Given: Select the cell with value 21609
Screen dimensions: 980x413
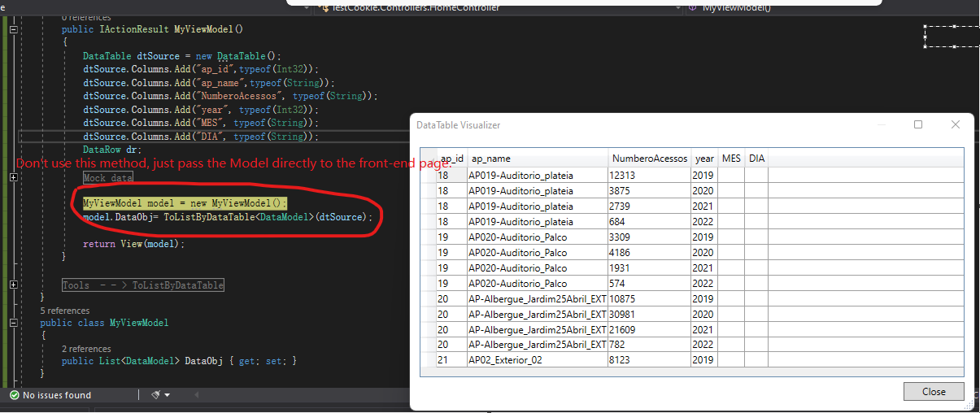Looking at the screenshot, I should point(650,329).
